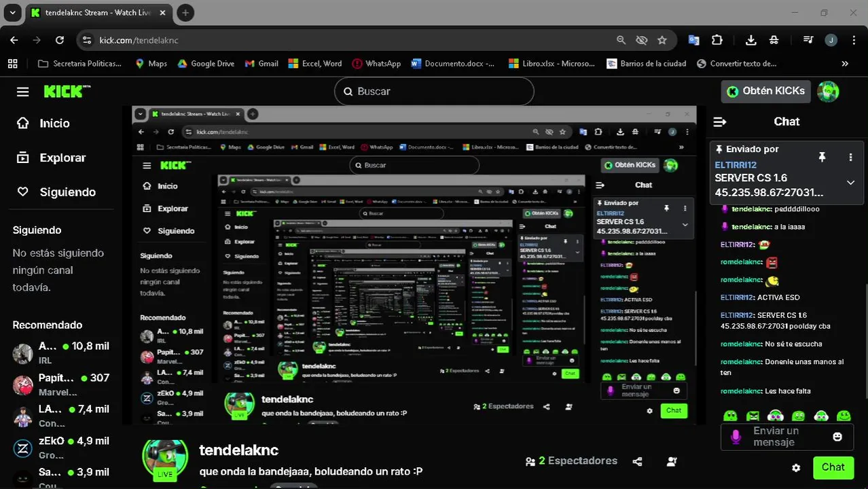This screenshot has width=868, height=489.
Task: Bookmark this page with the star icon
Action: [x=662, y=40]
